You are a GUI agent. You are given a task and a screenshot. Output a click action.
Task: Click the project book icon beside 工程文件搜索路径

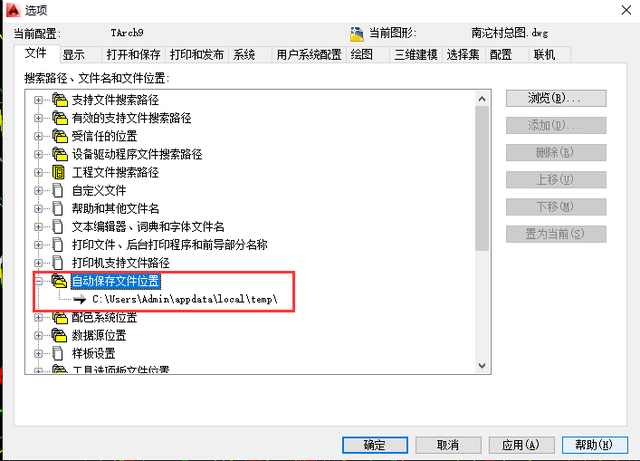[59, 172]
